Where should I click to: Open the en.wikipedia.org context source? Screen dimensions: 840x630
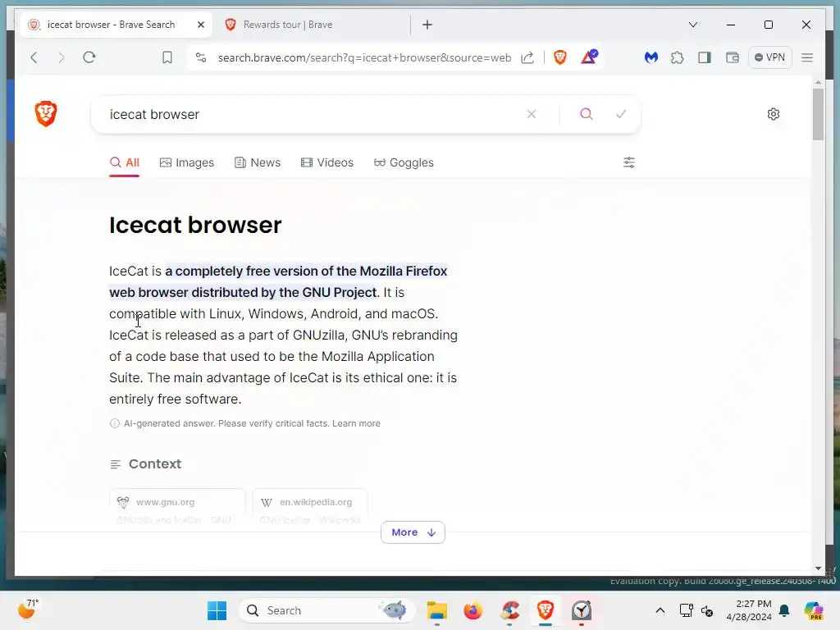pyautogui.click(x=310, y=508)
